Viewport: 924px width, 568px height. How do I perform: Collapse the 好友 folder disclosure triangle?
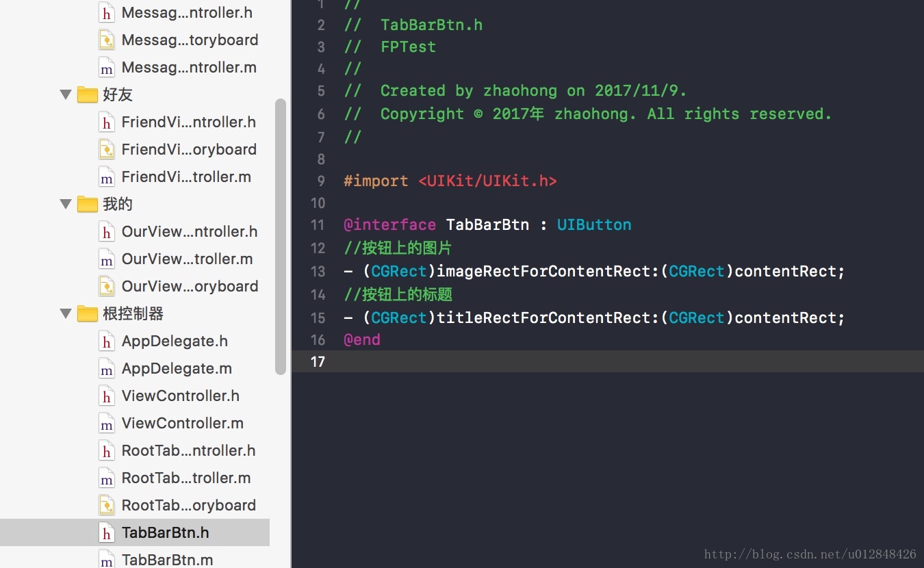coord(66,94)
